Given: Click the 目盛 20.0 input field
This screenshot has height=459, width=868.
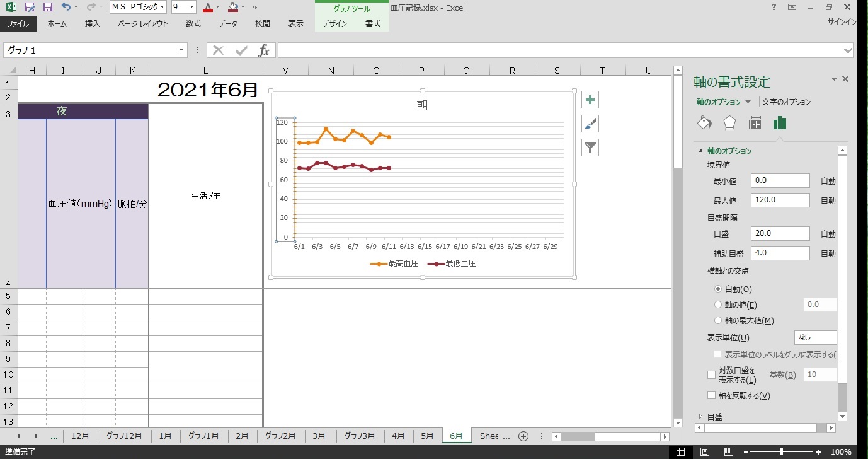Looking at the screenshot, I should point(780,233).
